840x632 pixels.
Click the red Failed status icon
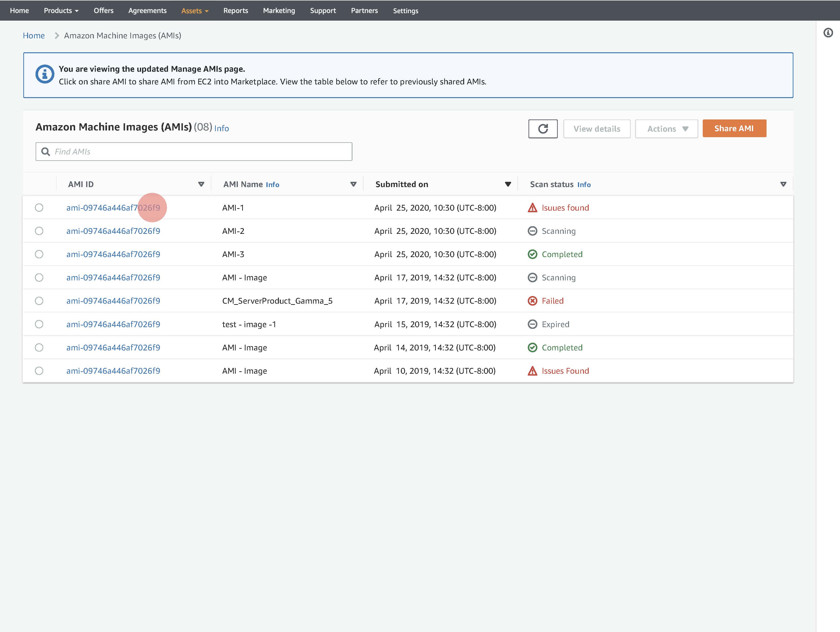coord(532,301)
